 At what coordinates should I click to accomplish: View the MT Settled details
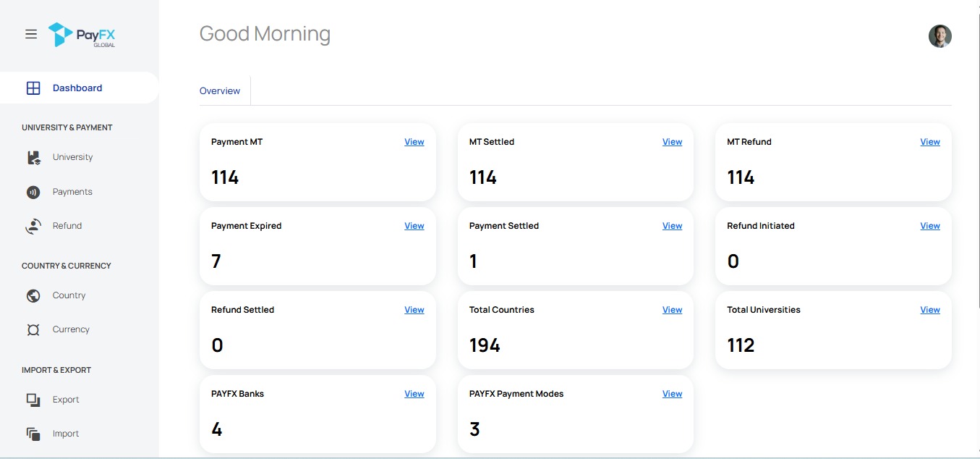[672, 142]
